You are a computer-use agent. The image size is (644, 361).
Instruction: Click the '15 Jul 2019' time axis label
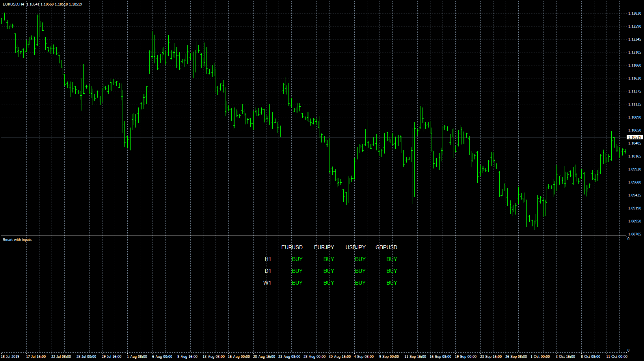coord(10,357)
